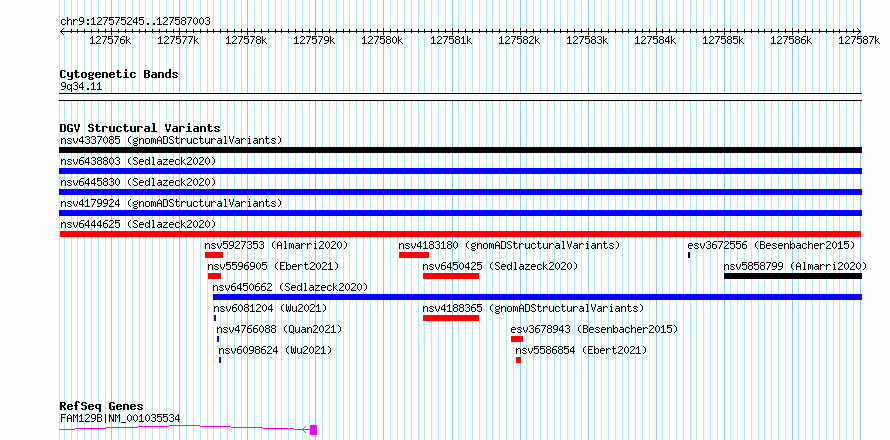Image resolution: width=890 pixels, height=440 pixels.
Task: Select the small red nsv5586854 marker
Action: coord(518,360)
